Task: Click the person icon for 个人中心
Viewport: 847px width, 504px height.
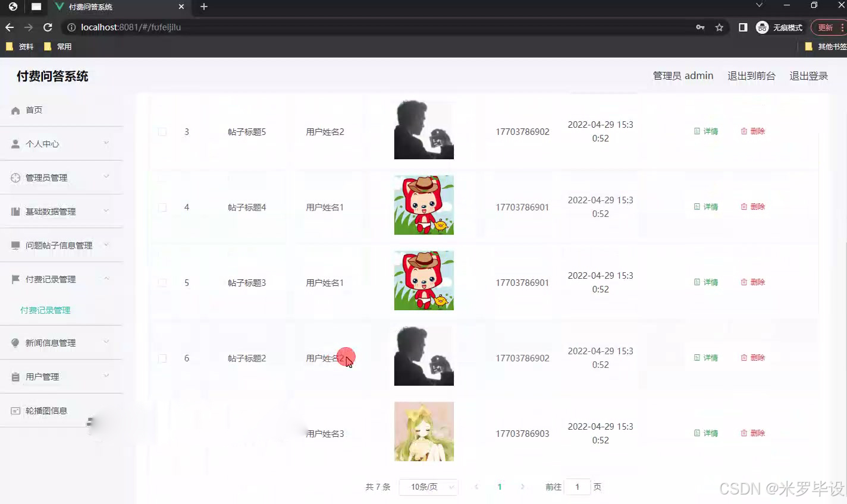Action: [x=15, y=143]
